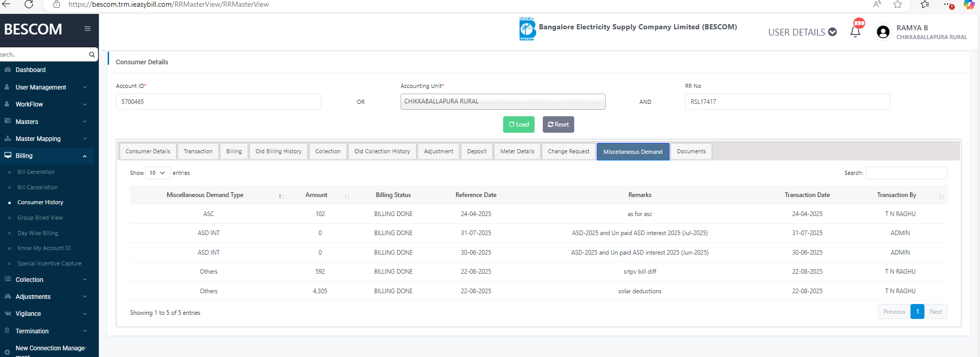Click the notification bell icon
Viewport: 980px width, 357px height.
click(855, 32)
